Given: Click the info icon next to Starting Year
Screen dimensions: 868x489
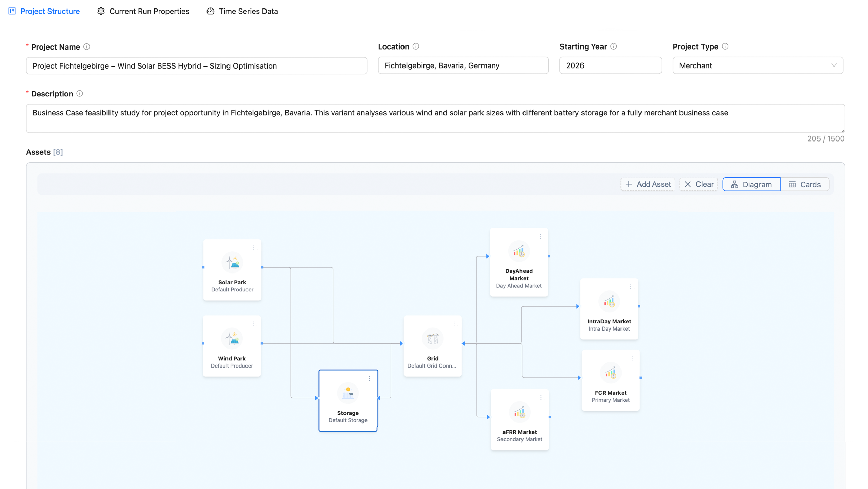Looking at the screenshot, I should point(614,46).
